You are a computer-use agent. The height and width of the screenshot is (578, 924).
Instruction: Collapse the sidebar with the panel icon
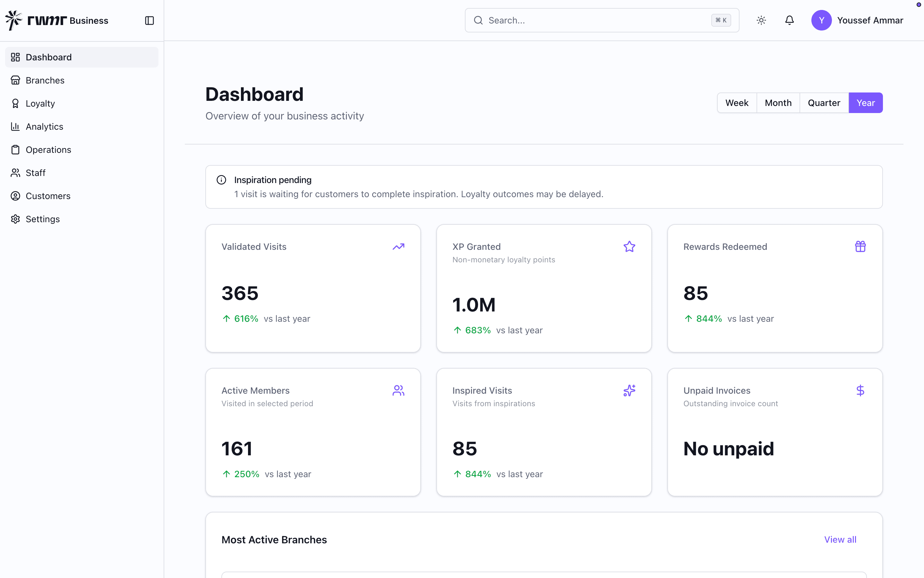pos(149,20)
